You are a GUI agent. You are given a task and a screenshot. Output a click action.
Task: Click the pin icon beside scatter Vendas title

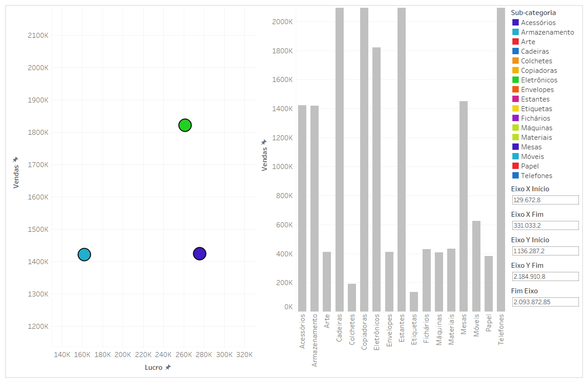click(x=15, y=159)
